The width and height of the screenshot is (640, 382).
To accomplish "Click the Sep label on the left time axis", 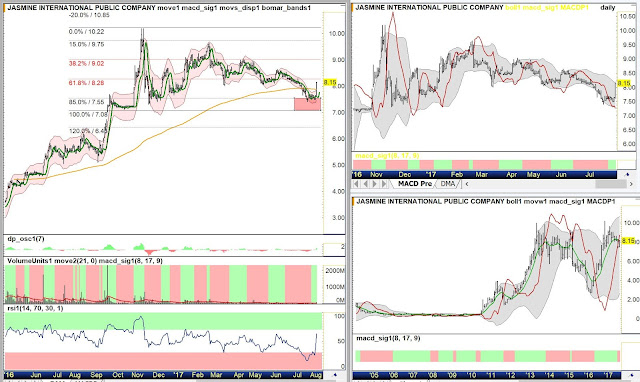I will (96, 374).
